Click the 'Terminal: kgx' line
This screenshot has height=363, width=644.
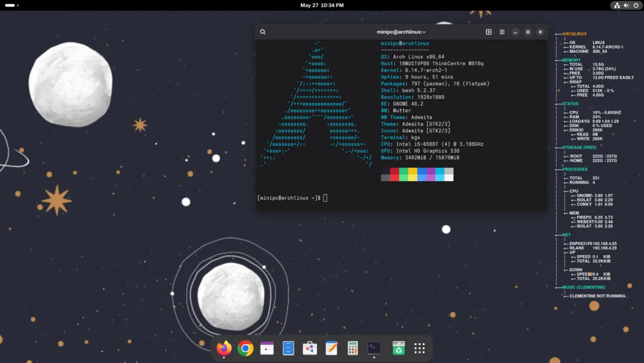[x=400, y=137]
